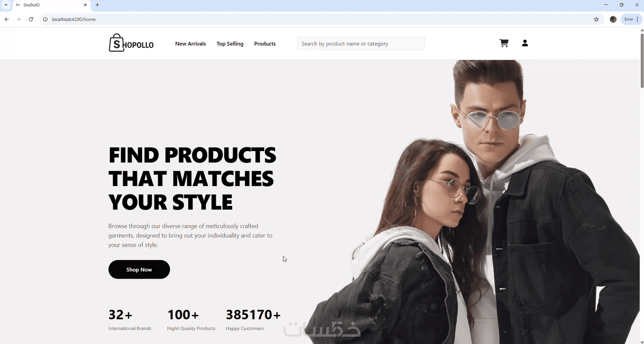Open the Chrome profile avatar

[x=613, y=19]
